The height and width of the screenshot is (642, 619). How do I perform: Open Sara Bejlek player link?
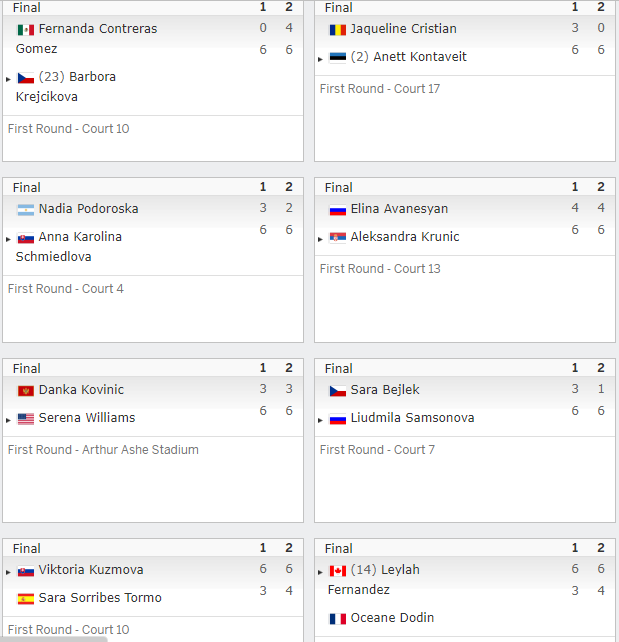(385, 390)
